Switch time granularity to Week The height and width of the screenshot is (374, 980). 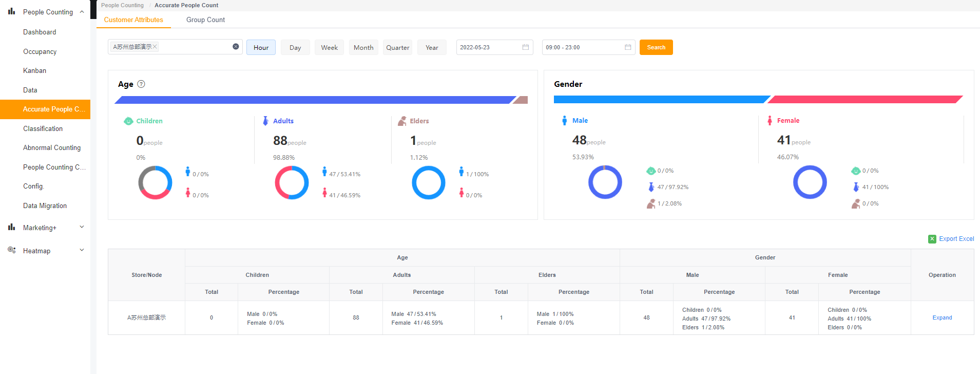click(329, 47)
